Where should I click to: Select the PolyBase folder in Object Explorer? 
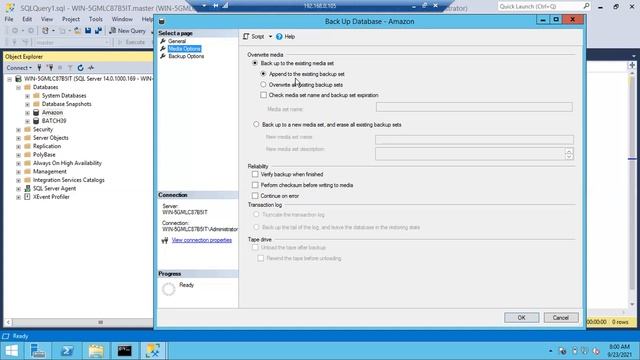[44, 155]
